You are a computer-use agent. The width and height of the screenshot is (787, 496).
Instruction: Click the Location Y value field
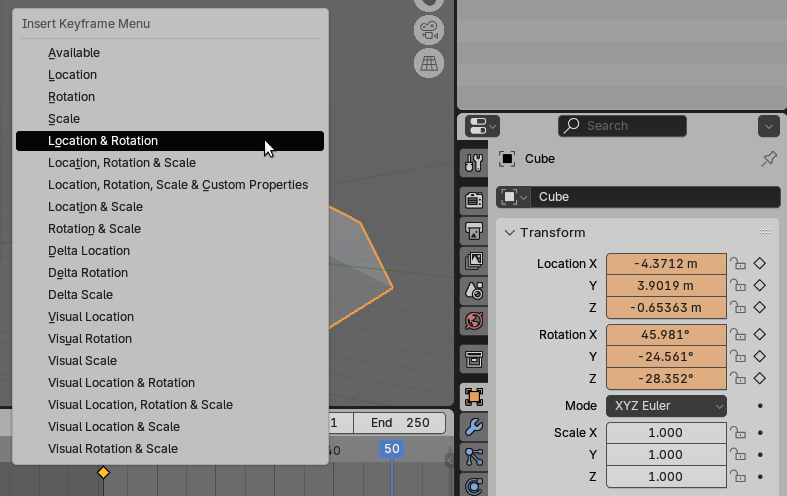(x=666, y=286)
